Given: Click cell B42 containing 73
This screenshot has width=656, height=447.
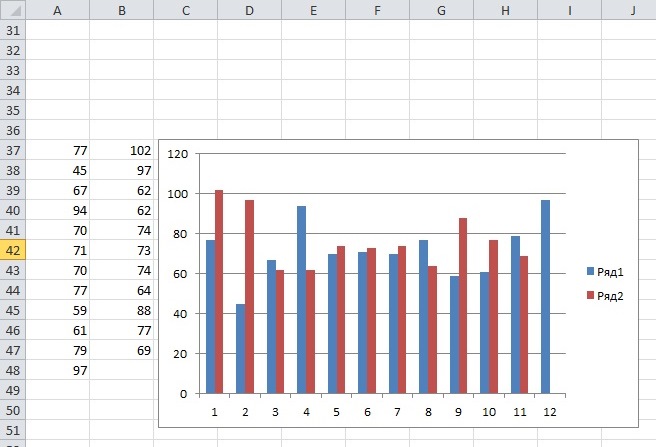Looking at the screenshot, I should [x=122, y=250].
